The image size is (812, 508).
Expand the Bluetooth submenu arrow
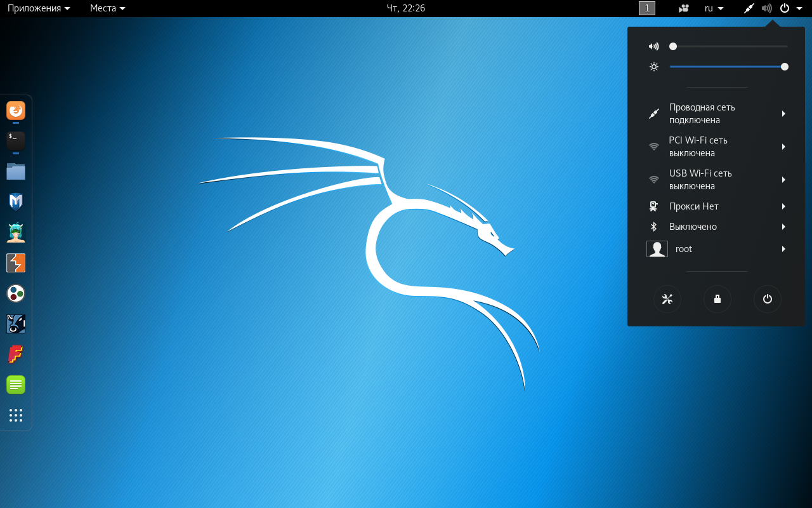[x=784, y=227]
